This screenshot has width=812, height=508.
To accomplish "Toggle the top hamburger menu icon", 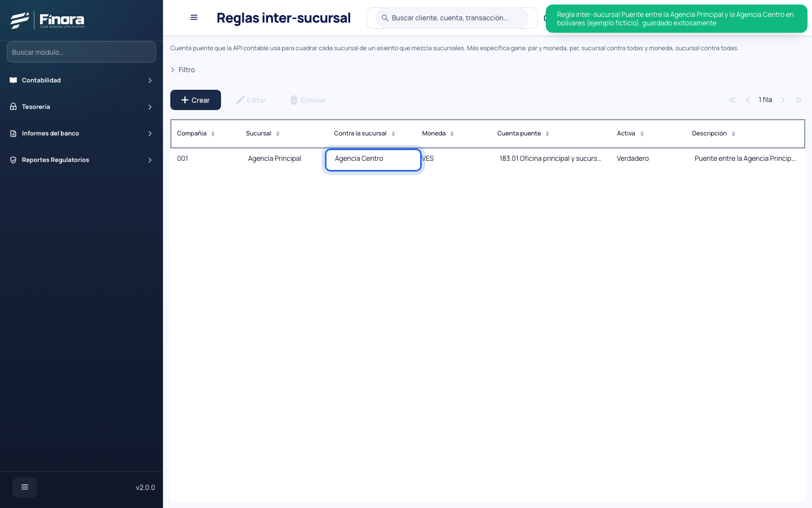I will [194, 17].
